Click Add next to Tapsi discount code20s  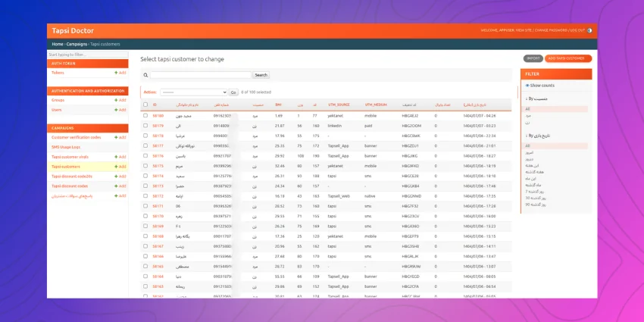(x=120, y=177)
